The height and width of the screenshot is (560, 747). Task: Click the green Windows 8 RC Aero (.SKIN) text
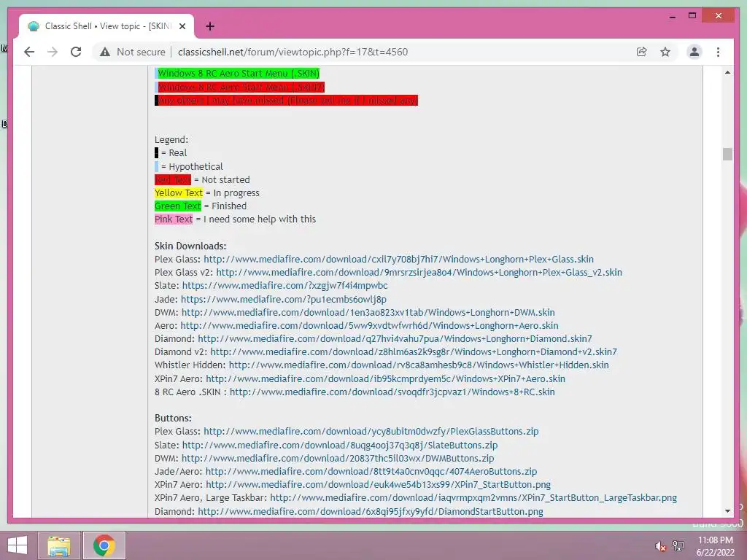[x=239, y=74]
